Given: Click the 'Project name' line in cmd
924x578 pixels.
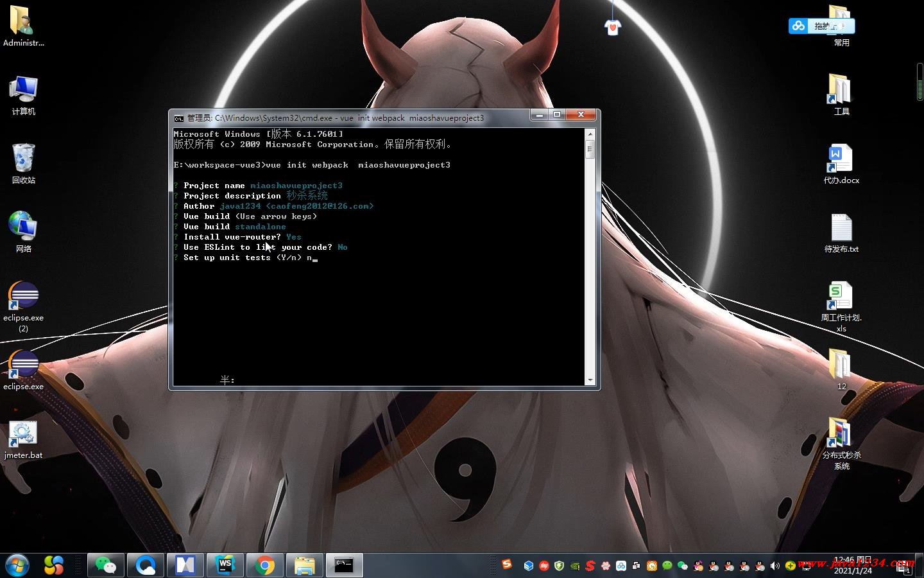Looking at the screenshot, I should pos(258,186).
